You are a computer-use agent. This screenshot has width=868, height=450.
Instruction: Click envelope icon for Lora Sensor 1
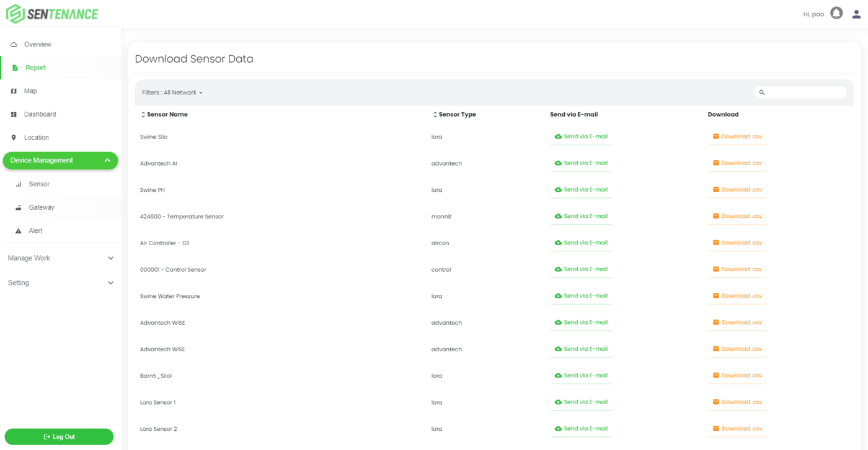click(716, 402)
